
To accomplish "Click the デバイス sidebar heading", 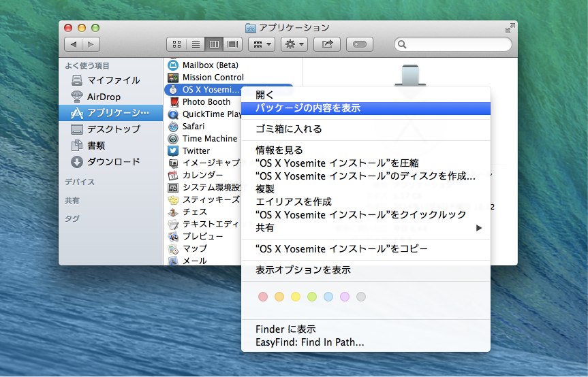I will [x=80, y=182].
